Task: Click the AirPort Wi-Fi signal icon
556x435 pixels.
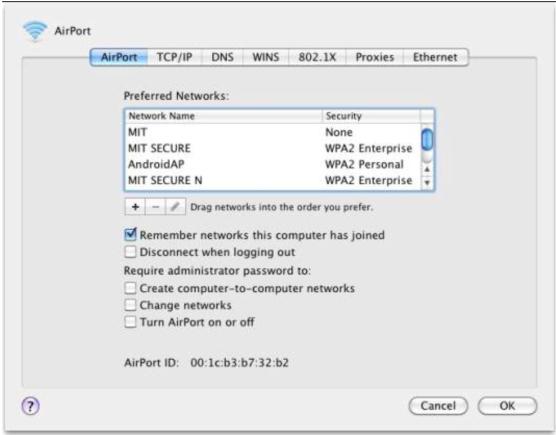Action: (35, 31)
